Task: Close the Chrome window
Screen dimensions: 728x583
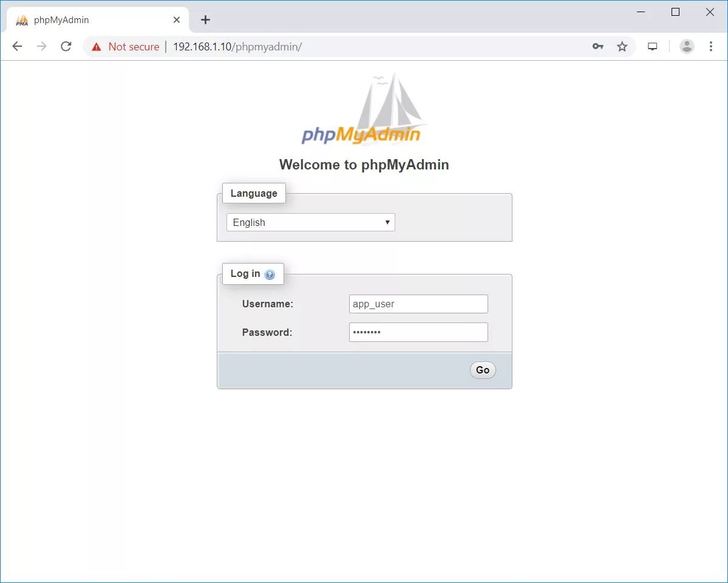Action: [710, 12]
